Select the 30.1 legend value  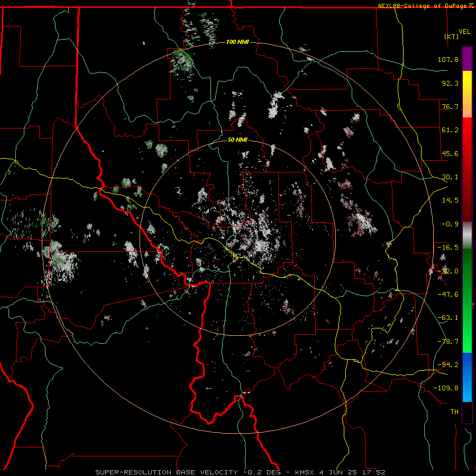click(450, 177)
